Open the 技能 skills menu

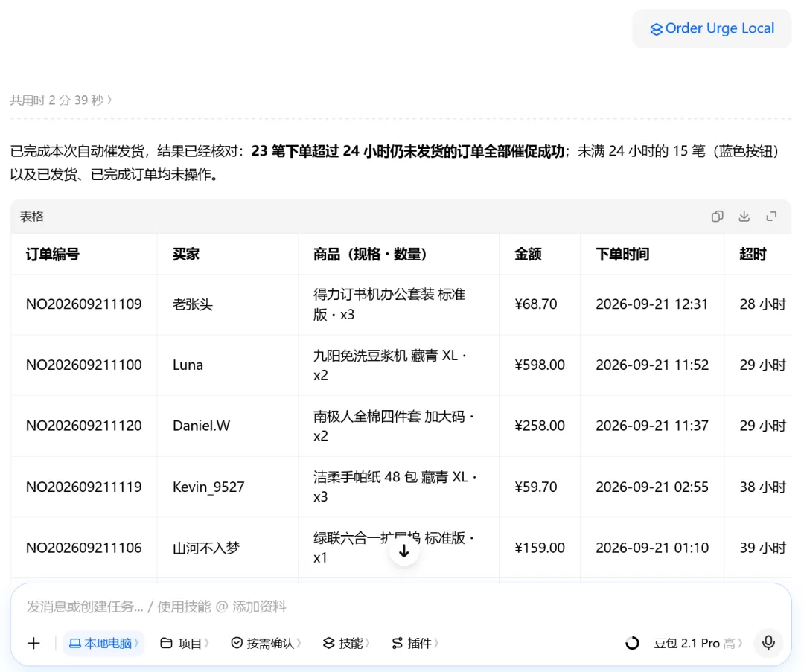pyautogui.click(x=346, y=643)
